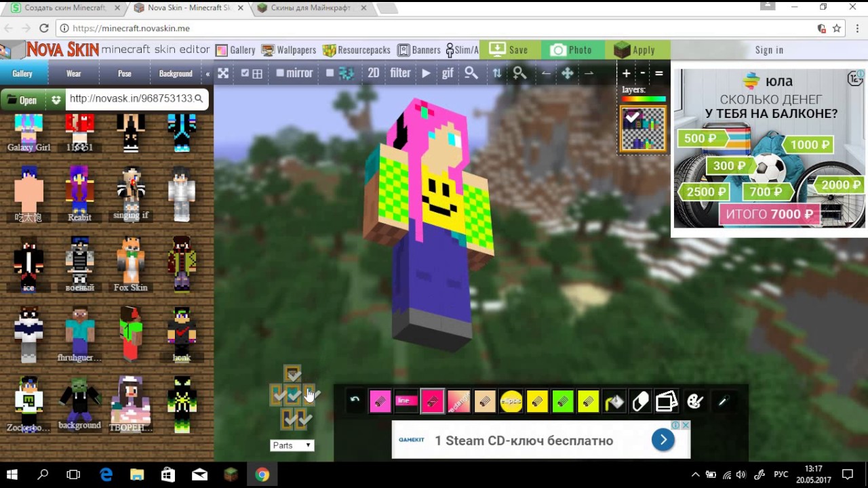This screenshot has height=488, width=868.
Task: Create a gif of the skin
Action: tap(448, 73)
